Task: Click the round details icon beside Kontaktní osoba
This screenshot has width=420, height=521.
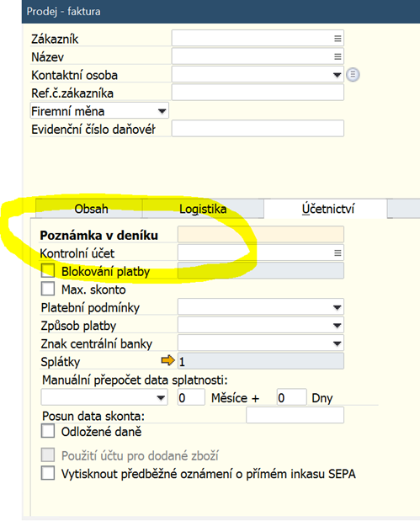Action: (x=353, y=74)
